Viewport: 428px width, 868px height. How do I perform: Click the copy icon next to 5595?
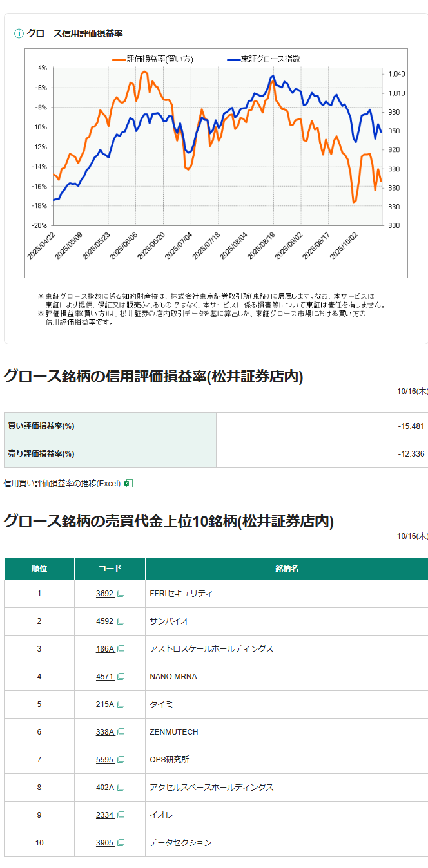click(x=121, y=760)
